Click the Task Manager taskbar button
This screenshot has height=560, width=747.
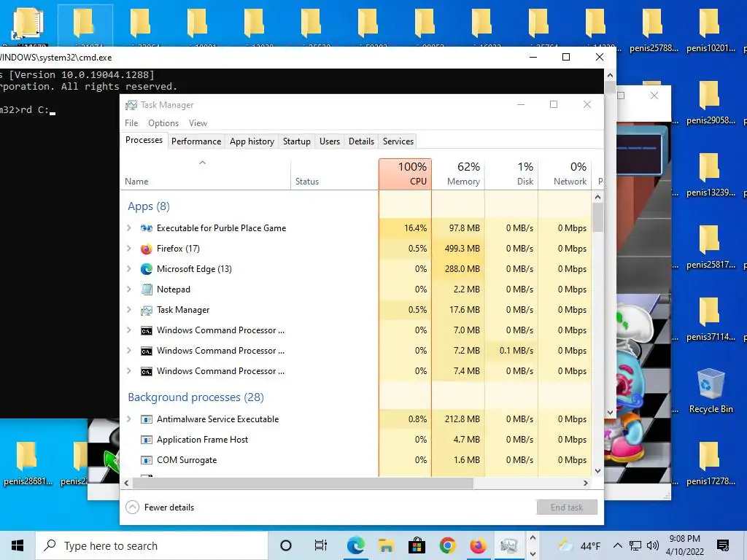[508, 545]
